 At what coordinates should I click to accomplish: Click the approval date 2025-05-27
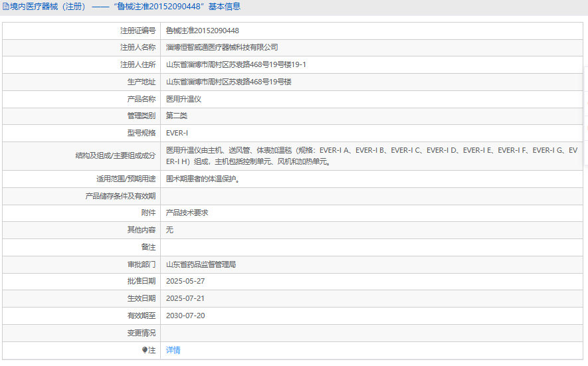(x=185, y=281)
